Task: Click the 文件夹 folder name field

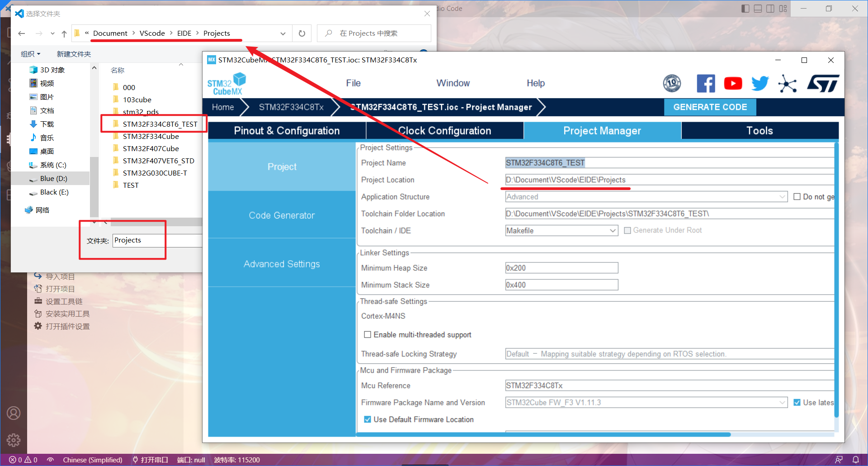Action: [157, 240]
